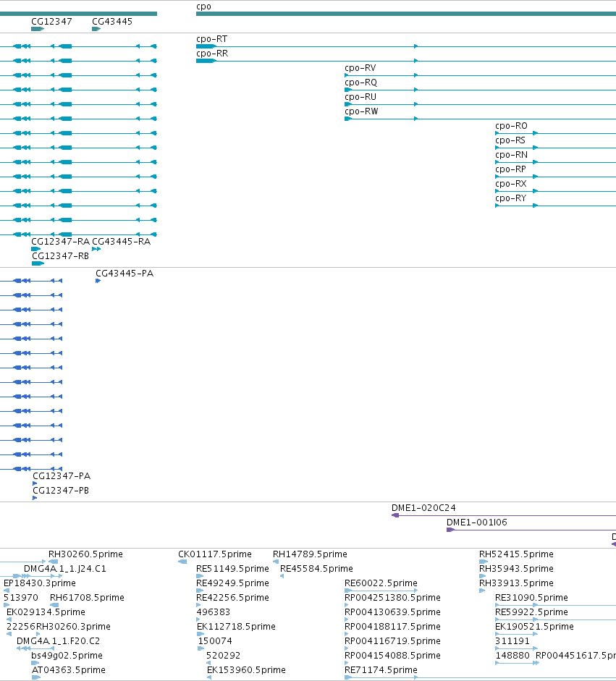Select RE49249.5prime label
Screen dimensions: 616x681
(x=232, y=583)
